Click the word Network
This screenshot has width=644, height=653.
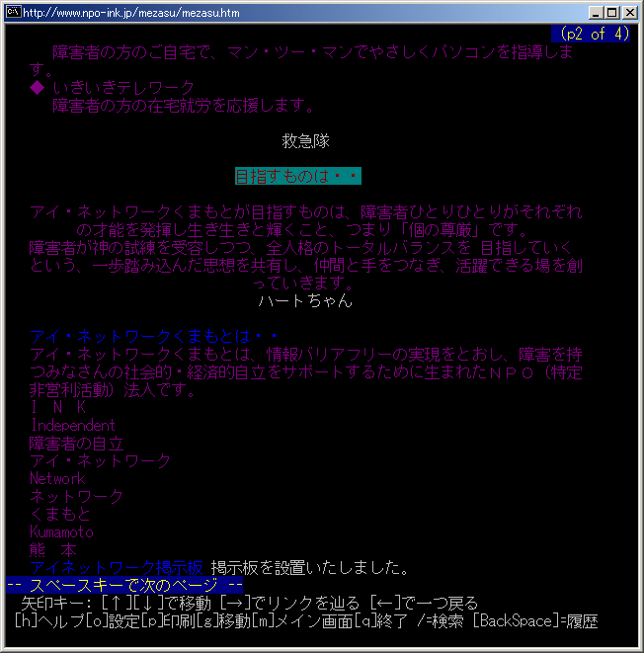coord(57,478)
